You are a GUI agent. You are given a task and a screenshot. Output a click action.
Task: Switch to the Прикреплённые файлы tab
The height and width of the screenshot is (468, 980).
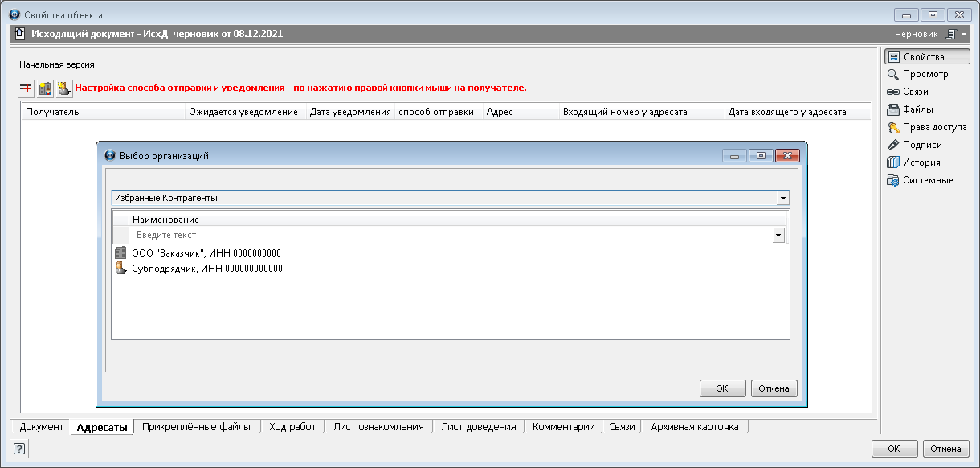tap(196, 427)
